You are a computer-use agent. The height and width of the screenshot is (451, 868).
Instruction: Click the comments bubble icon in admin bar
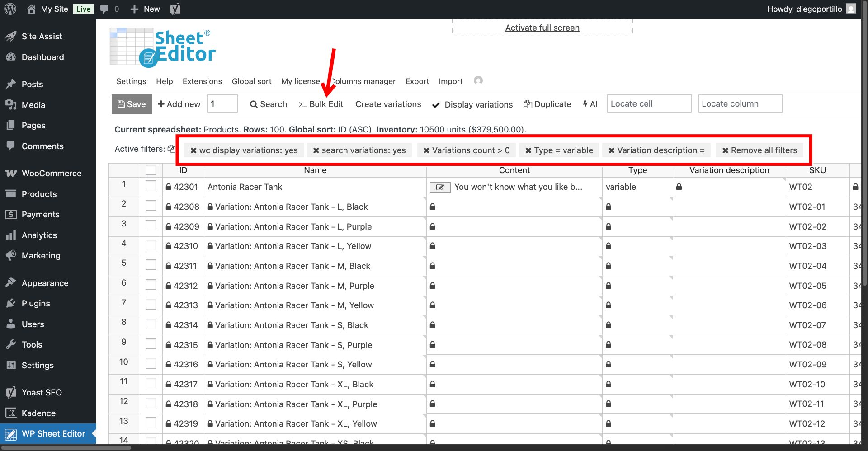[104, 9]
